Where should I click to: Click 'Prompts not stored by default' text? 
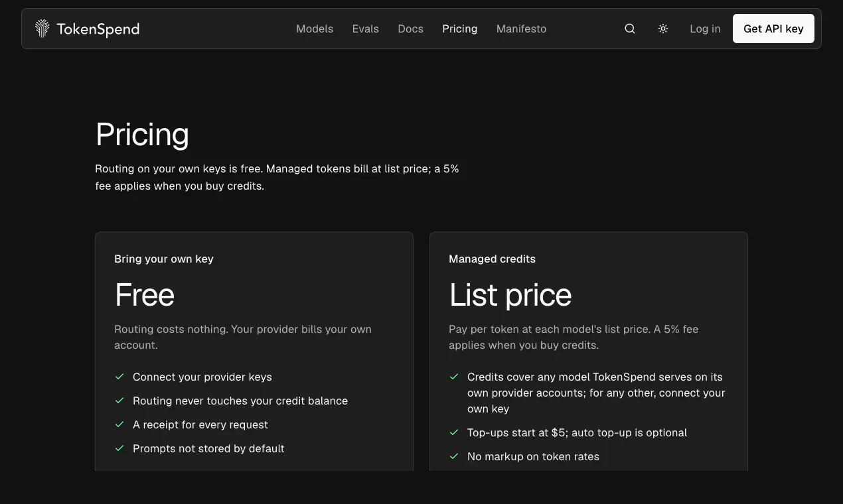(x=208, y=448)
